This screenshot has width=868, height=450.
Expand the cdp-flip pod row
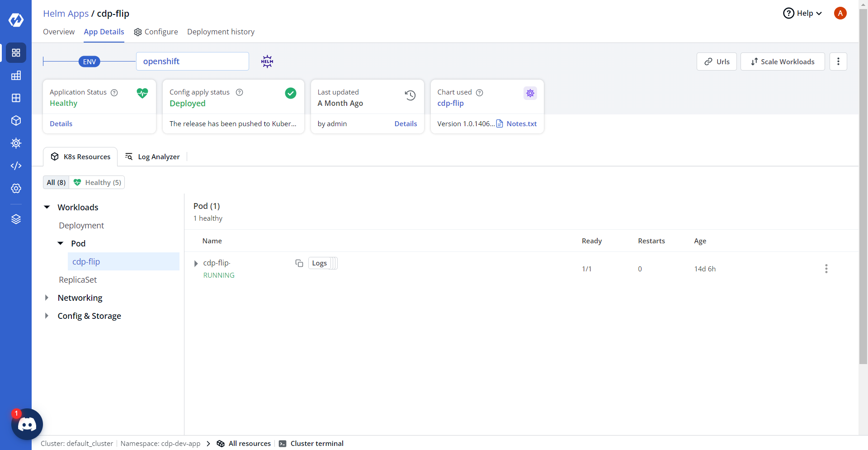tap(196, 264)
